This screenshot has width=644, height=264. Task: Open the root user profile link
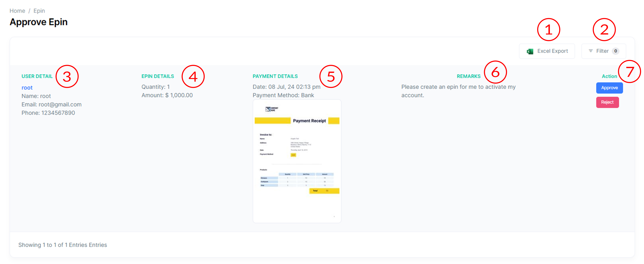coord(27,87)
